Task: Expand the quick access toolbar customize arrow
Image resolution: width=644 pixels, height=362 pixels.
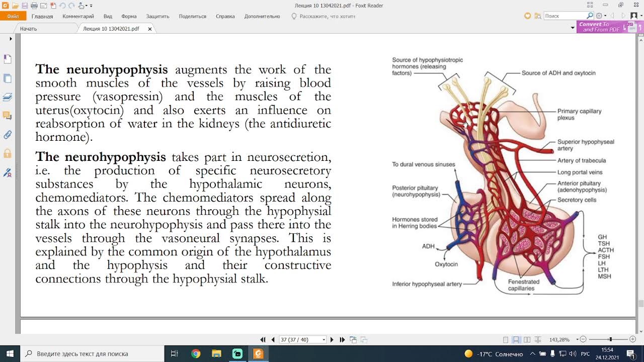Action: click(91, 6)
